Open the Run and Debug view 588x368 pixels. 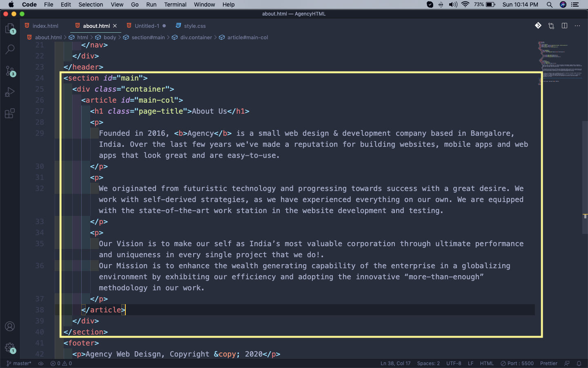(x=10, y=92)
